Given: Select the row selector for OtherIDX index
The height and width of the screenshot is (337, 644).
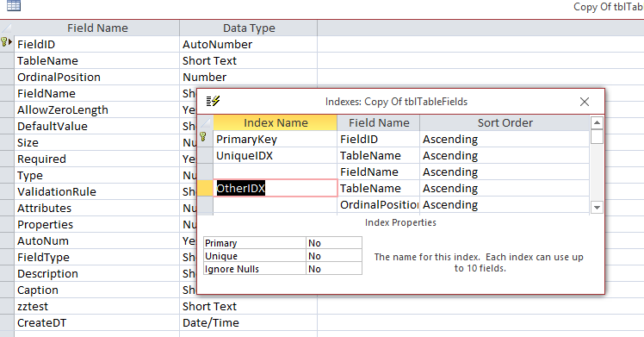Looking at the screenshot, I should click(206, 188).
